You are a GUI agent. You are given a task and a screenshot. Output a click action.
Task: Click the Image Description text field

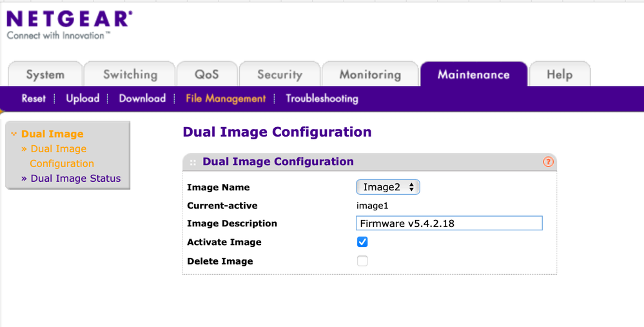(x=449, y=224)
